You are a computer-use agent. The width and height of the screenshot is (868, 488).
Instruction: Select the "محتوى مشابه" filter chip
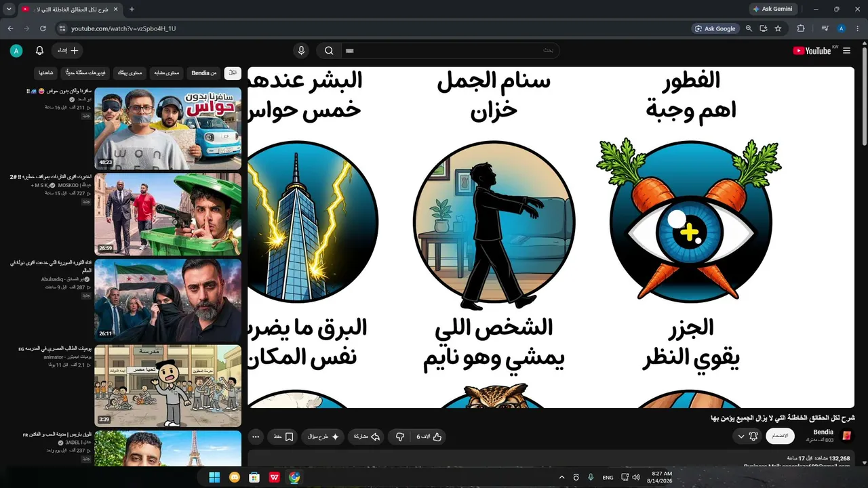(x=166, y=73)
